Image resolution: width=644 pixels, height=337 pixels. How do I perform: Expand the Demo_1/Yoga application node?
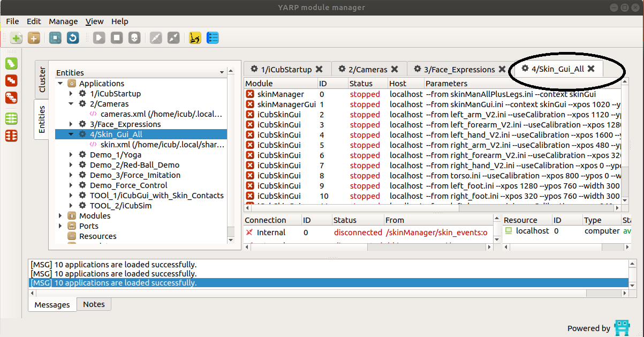pos(71,155)
